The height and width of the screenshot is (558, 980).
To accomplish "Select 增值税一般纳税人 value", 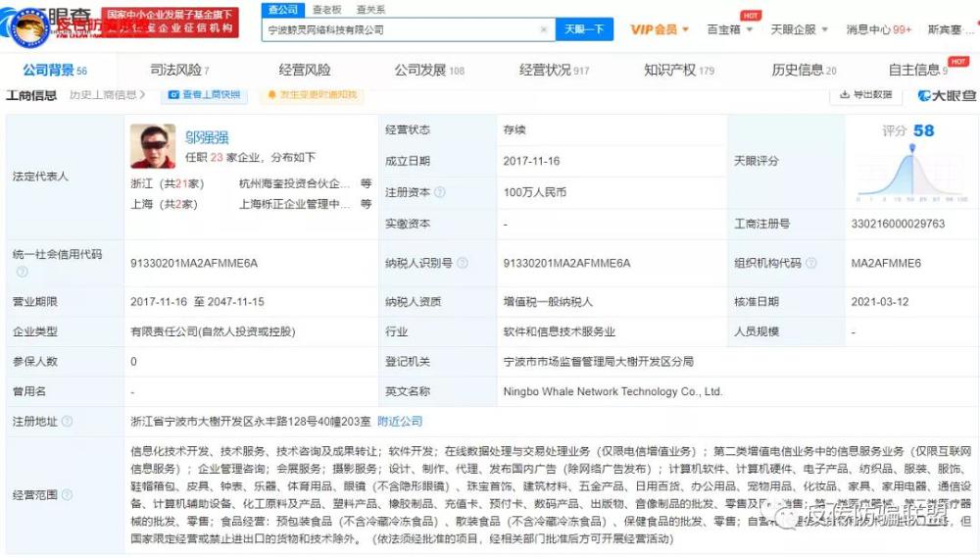I will pos(548,301).
